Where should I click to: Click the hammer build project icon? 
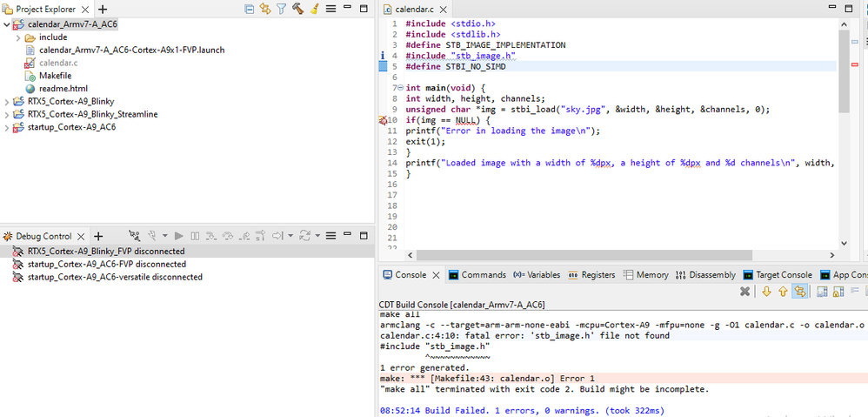pyautogui.click(x=297, y=9)
